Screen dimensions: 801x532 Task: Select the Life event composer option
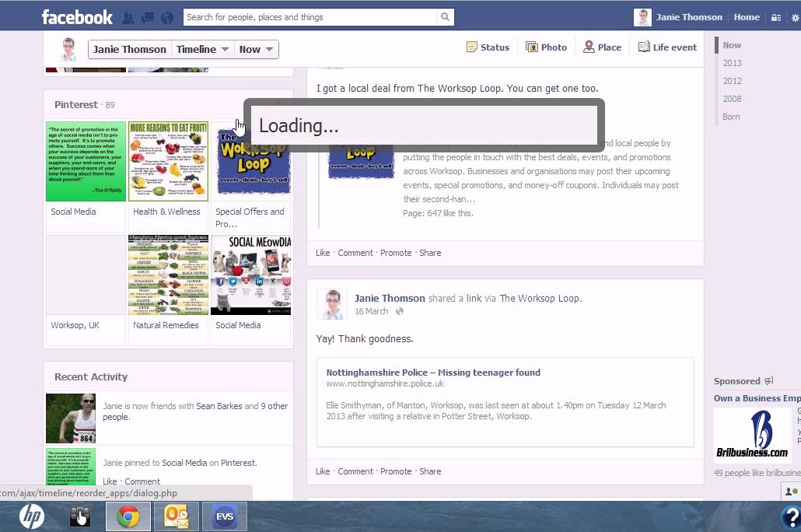pyautogui.click(x=668, y=47)
